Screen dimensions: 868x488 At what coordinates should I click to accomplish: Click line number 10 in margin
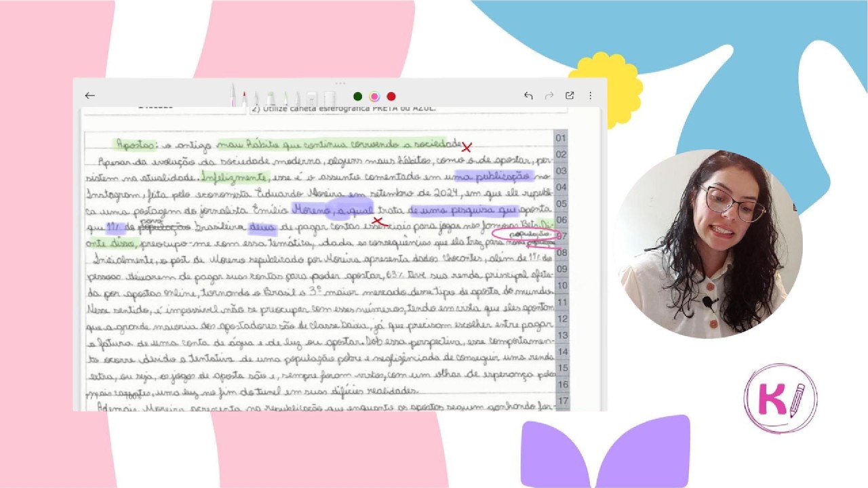[561, 285]
